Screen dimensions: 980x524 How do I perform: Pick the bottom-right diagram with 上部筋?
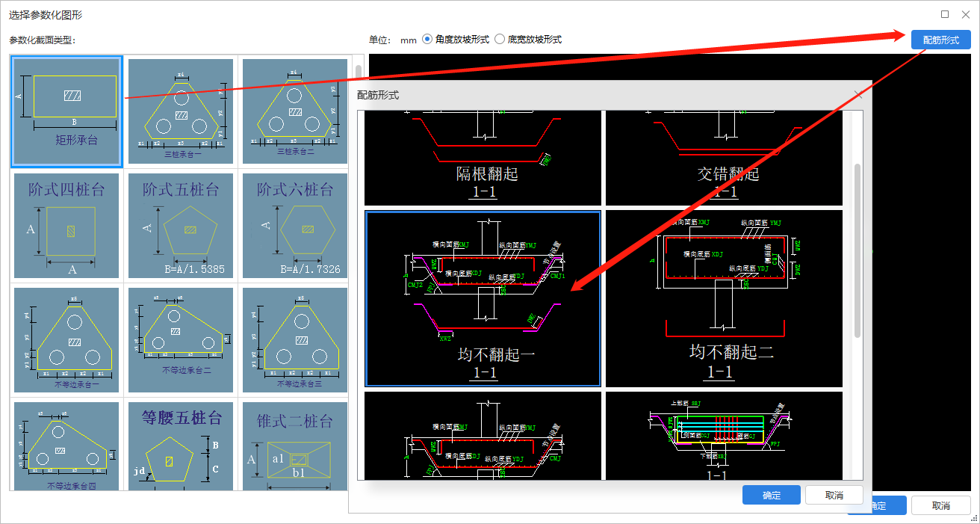pos(724,436)
